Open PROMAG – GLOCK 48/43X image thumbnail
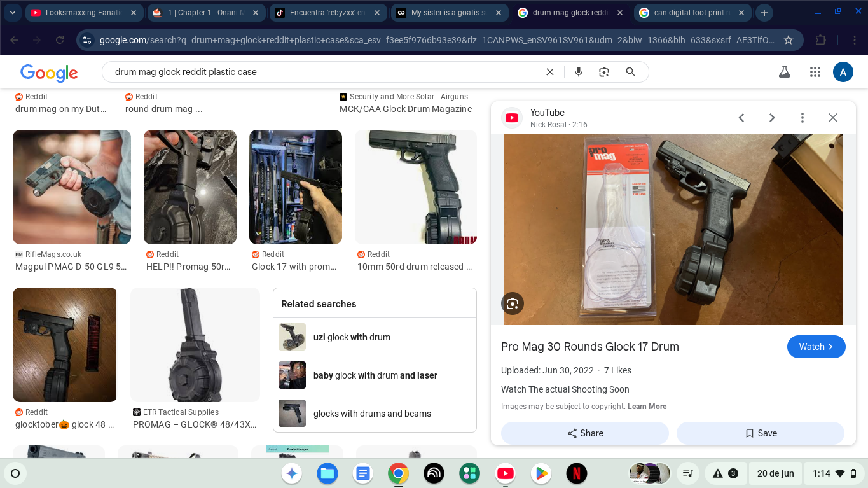 tap(195, 345)
